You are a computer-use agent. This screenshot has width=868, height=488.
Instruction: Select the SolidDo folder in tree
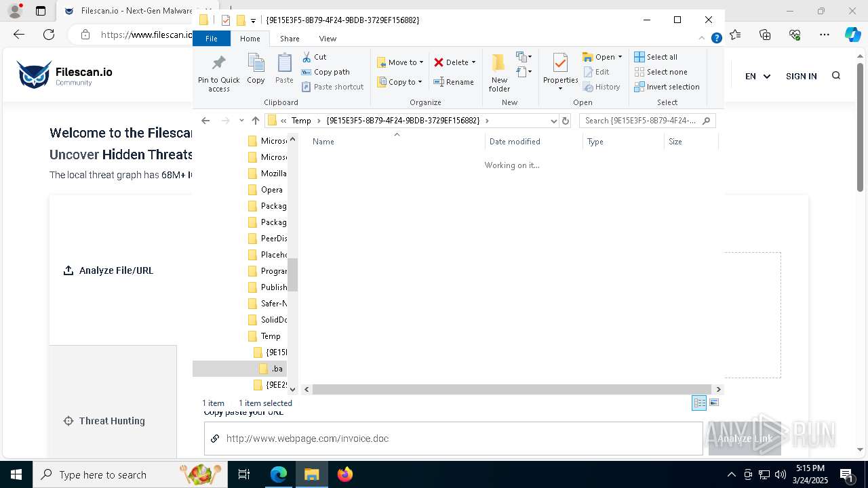pyautogui.click(x=267, y=320)
